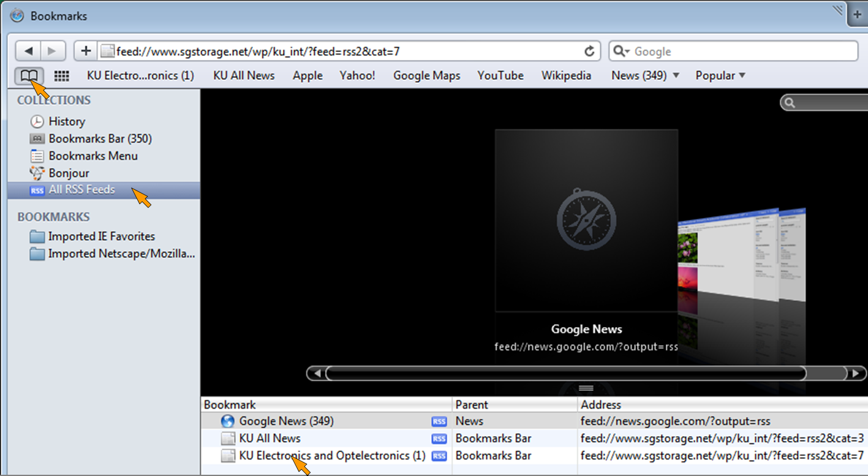
Task: Click the Cover Flow scroll left arrow
Action: (x=317, y=373)
